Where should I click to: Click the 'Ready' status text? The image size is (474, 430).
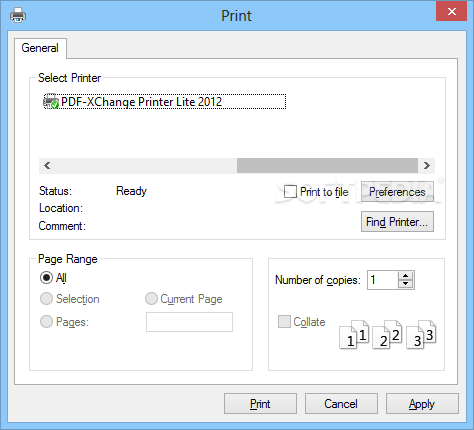pyautogui.click(x=131, y=191)
